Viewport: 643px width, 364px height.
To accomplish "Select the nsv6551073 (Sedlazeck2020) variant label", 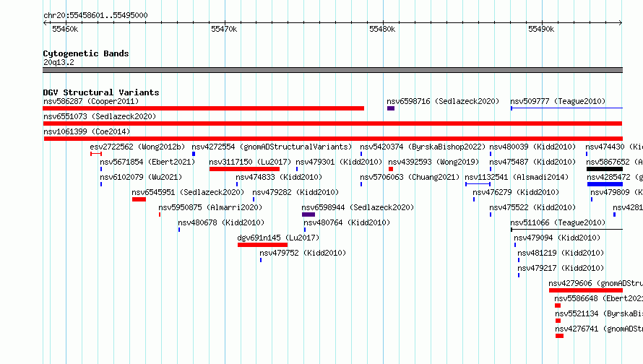I will [x=100, y=116].
